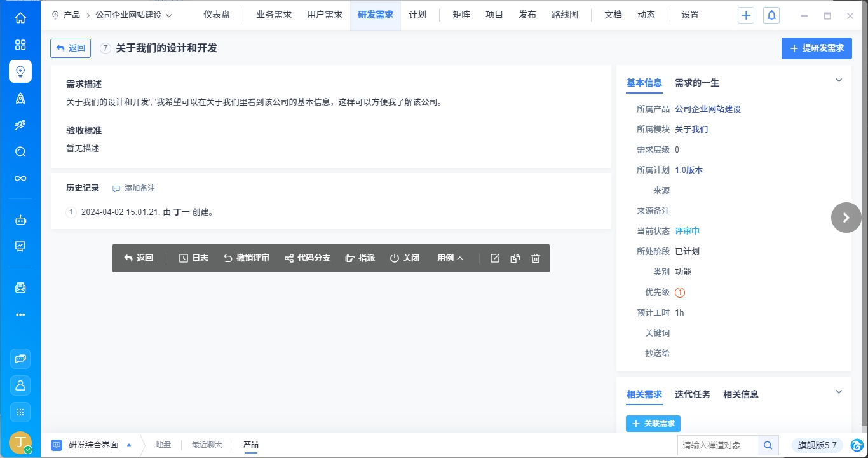Open the home icon in left sidebar
Screen dimensions: 868x458
[x=20, y=18]
